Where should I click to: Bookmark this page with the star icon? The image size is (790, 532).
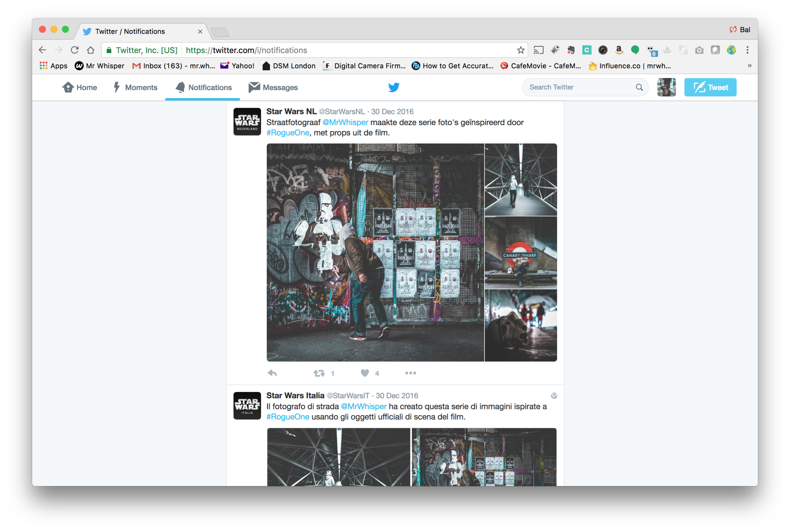point(521,50)
